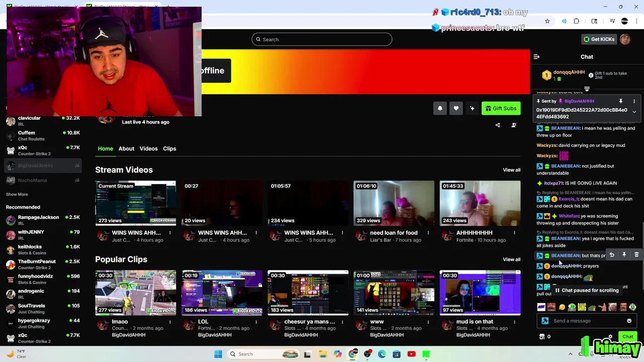Viewport: 644px width, 362px height.
Task: Open browser media control icon in toolbar
Action: (x=612, y=21)
